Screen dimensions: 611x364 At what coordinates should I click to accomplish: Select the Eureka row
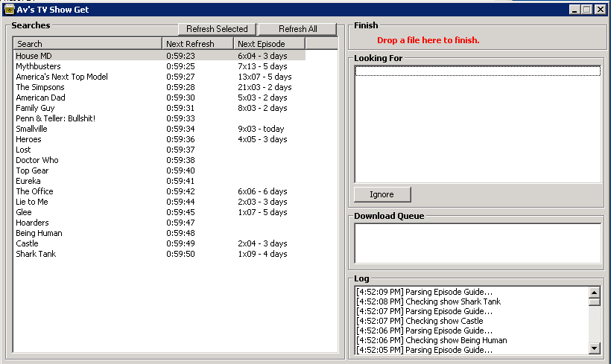click(x=159, y=181)
